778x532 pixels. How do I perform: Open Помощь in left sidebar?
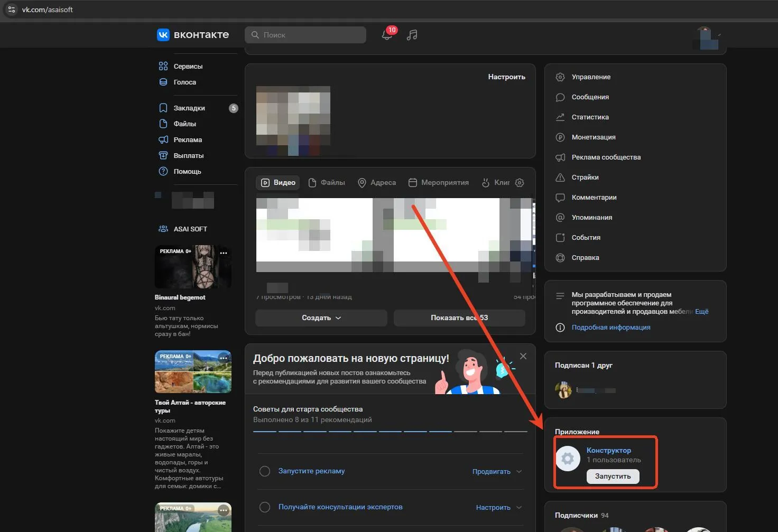pyautogui.click(x=180, y=171)
